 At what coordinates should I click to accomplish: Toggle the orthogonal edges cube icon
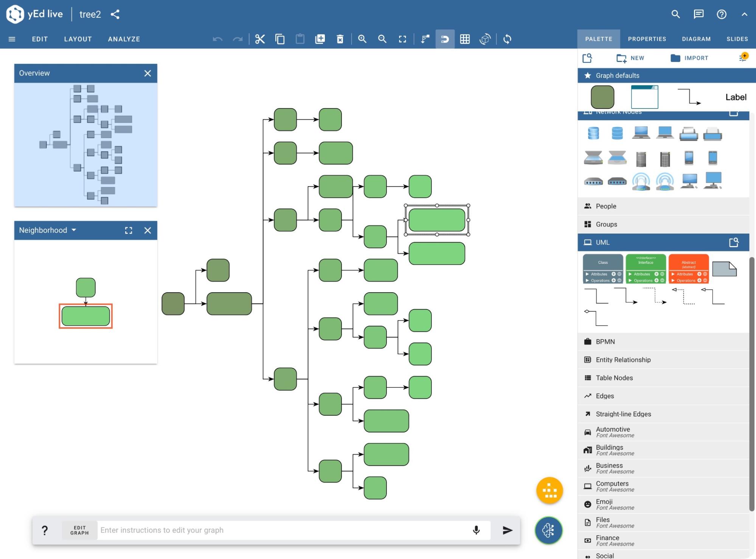pyautogui.click(x=485, y=39)
